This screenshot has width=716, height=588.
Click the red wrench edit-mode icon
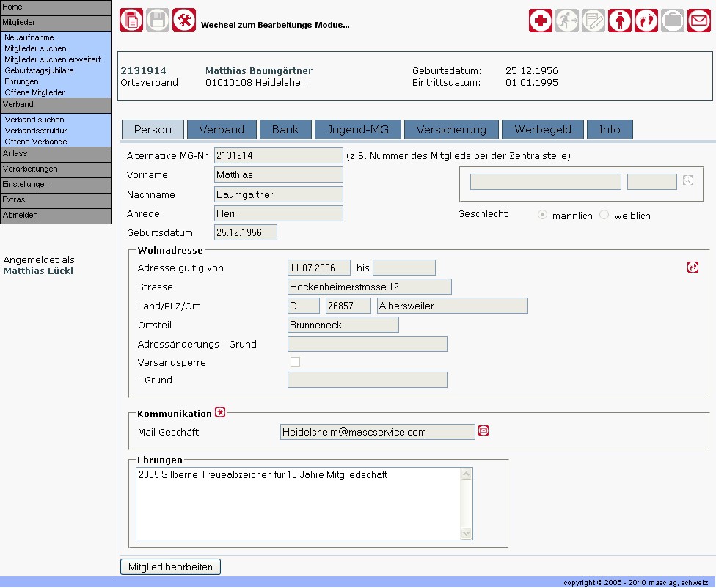[x=184, y=21]
